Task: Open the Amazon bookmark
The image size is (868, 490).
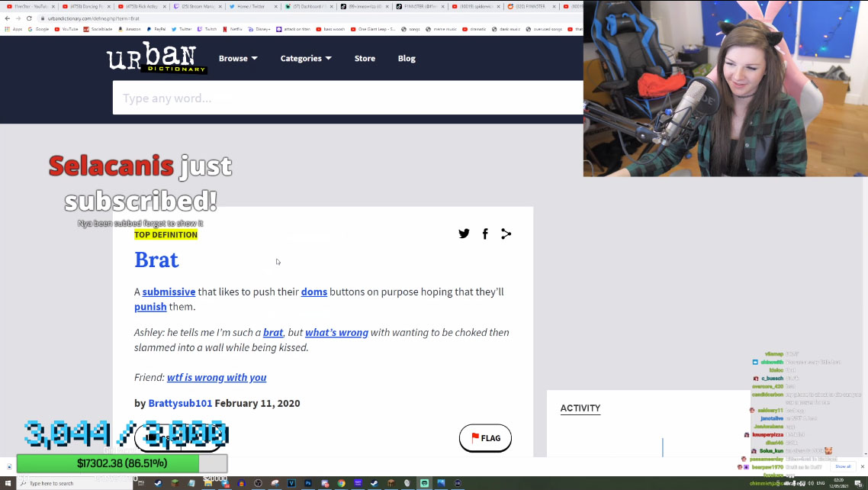Action: click(129, 29)
